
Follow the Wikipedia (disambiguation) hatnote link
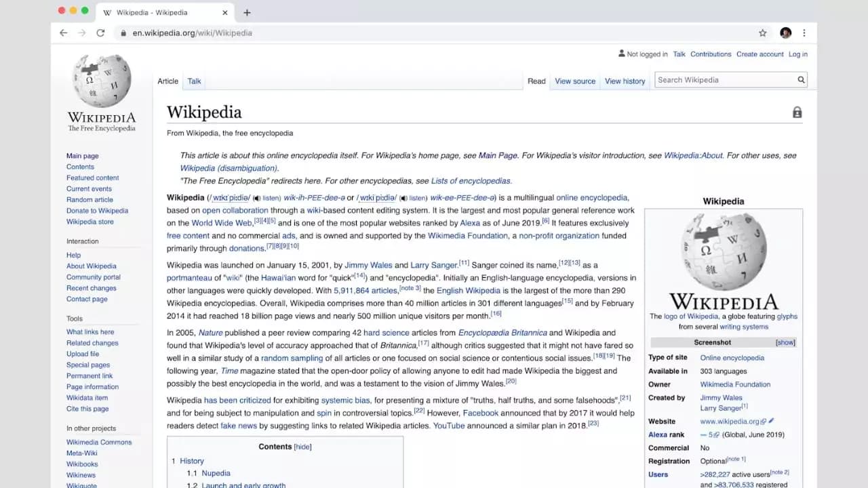229,168
